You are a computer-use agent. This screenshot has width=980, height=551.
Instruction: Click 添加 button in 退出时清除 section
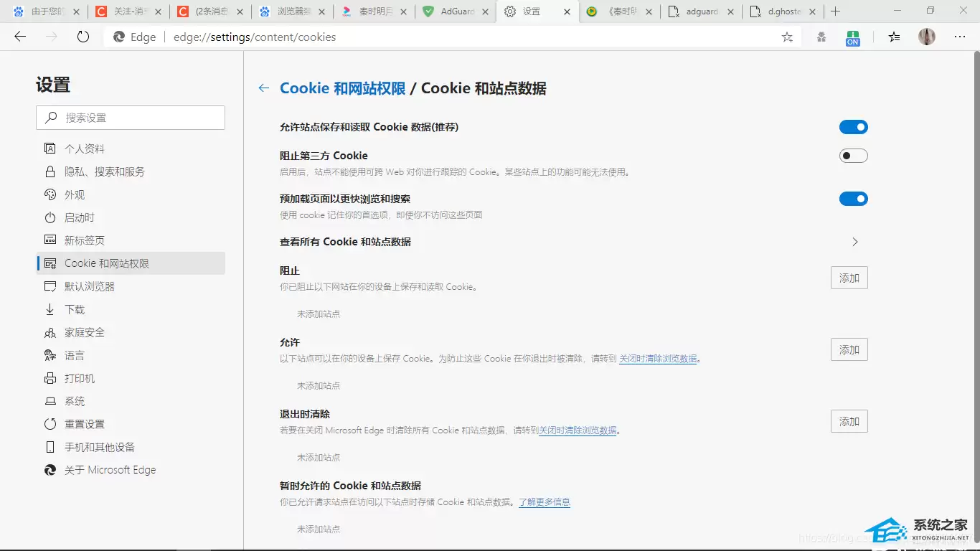point(849,421)
